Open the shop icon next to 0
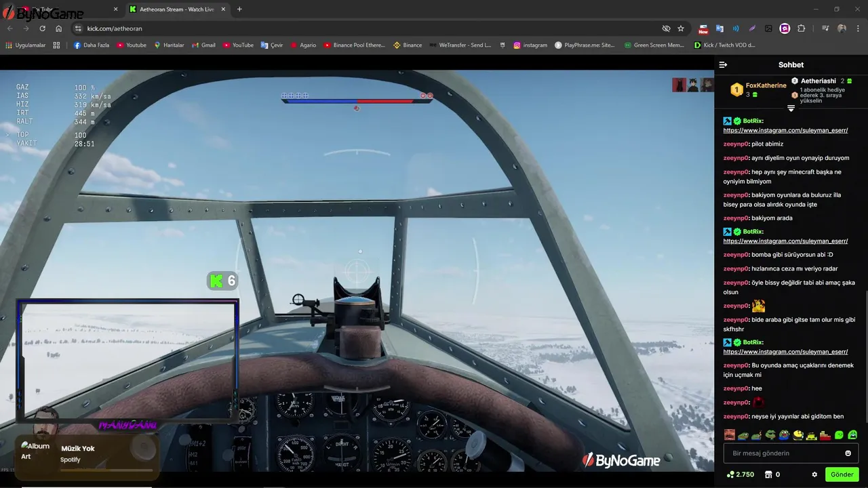This screenshot has height=488, width=868. click(768, 474)
